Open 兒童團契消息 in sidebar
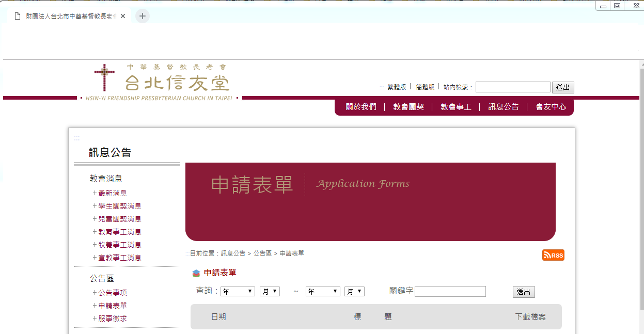 pos(120,219)
